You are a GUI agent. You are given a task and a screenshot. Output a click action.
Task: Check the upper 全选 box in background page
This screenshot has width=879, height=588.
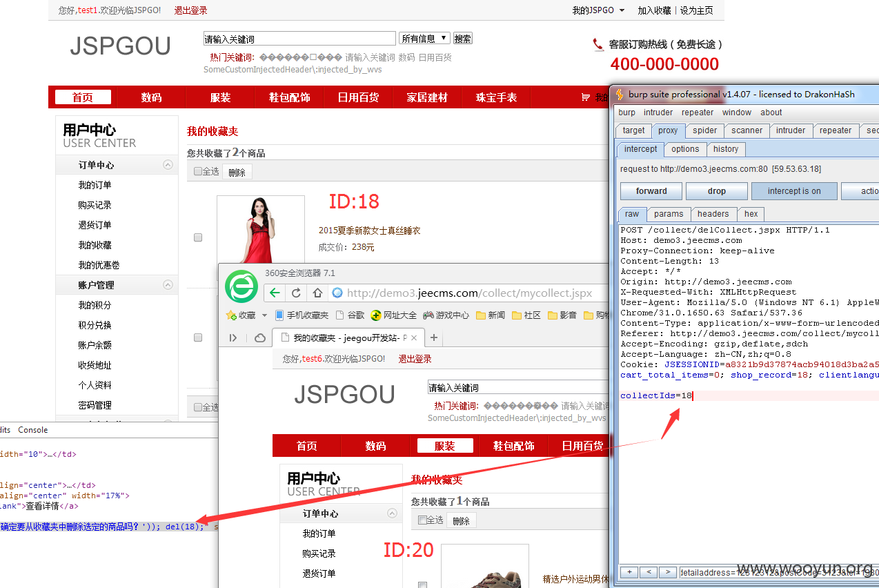198,171
